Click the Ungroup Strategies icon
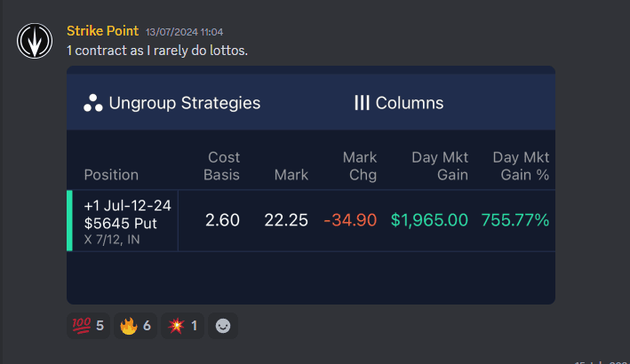630x364 pixels. click(x=92, y=103)
